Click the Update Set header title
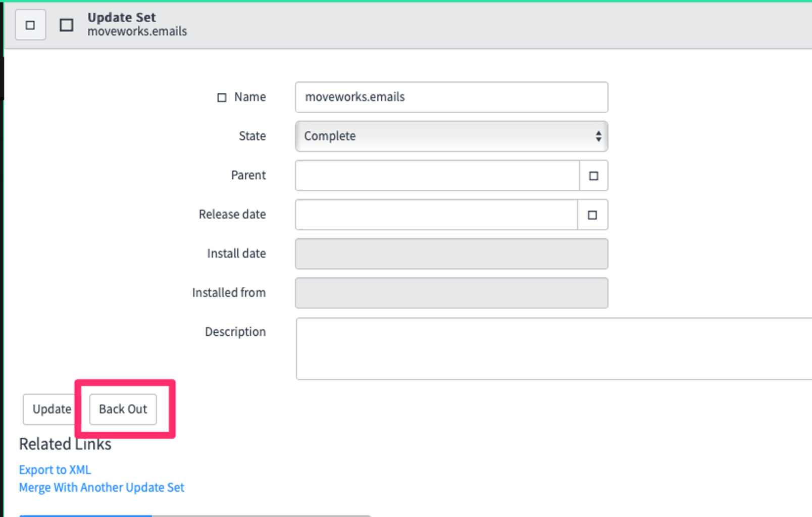Screen dimensions: 812x517 [x=122, y=17]
